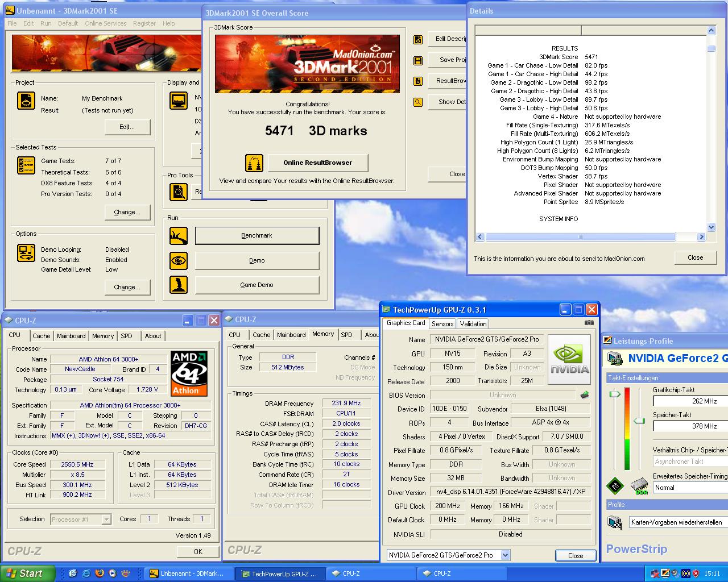Viewport: 728px width, 582px height.
Task: Click Close in the Details window
Action: [x=696, y=257]
